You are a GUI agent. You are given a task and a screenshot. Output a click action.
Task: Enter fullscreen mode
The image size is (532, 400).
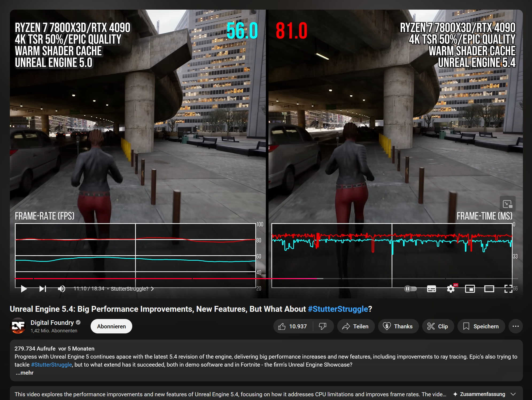pyautogui.click(x=508, y=289)
